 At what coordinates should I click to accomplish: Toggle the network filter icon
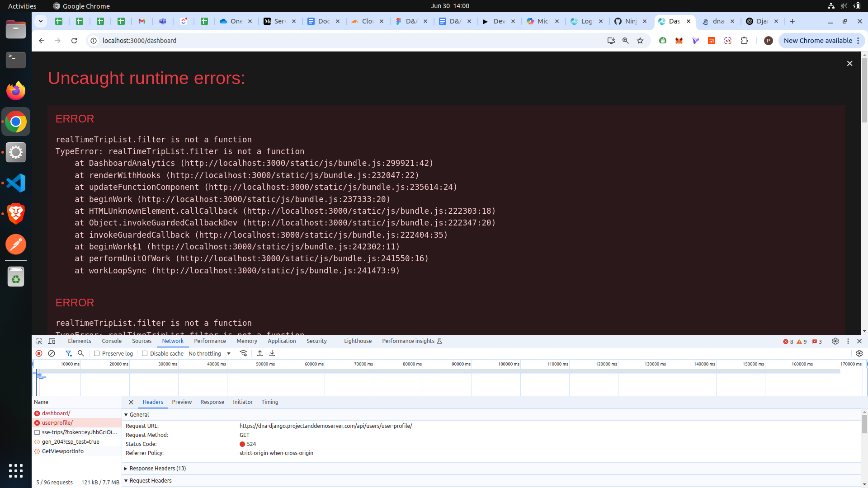coord(68,353)
